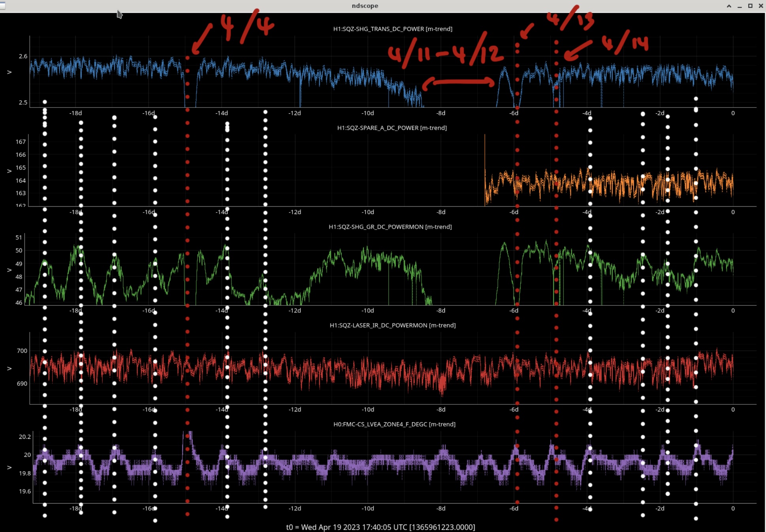Screen dimensions: 766x532
Task: Click the 0 time tick below the bottom plot
Action: point(732,508)
